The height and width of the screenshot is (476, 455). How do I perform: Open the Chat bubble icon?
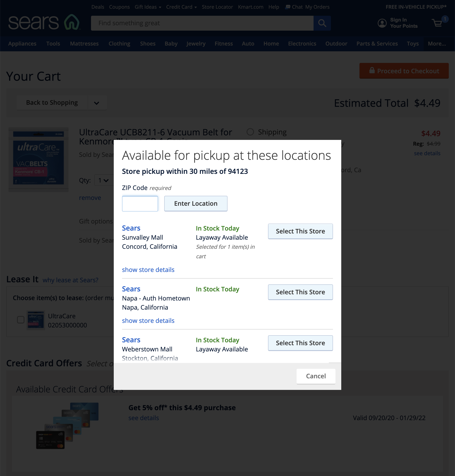click(x=288, y=7)
